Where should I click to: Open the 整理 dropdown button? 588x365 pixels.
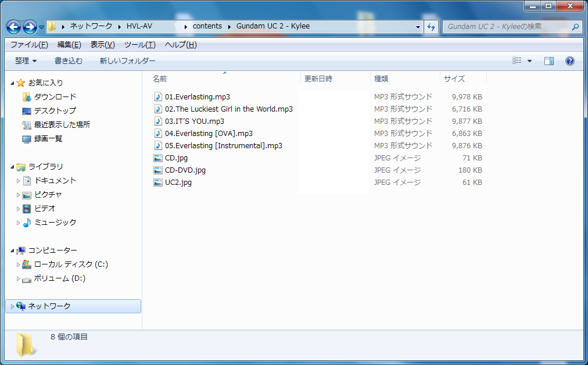(26, 61)
